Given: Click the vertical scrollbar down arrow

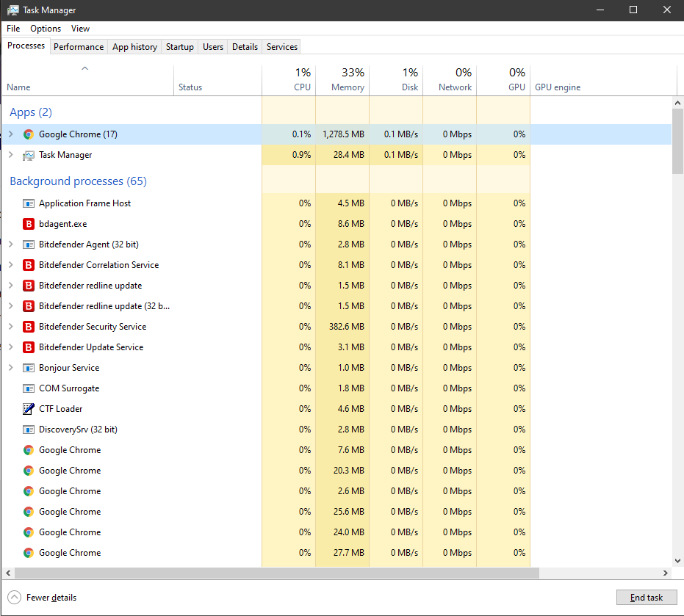Looking at the screenshot, I should [x=677, y=561].
